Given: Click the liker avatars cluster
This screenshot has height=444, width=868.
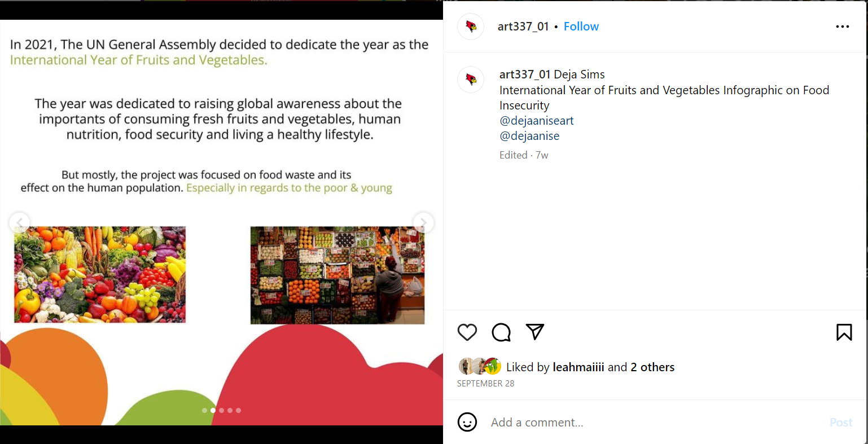Looking at the screenshot, I should tap(480, 367).
